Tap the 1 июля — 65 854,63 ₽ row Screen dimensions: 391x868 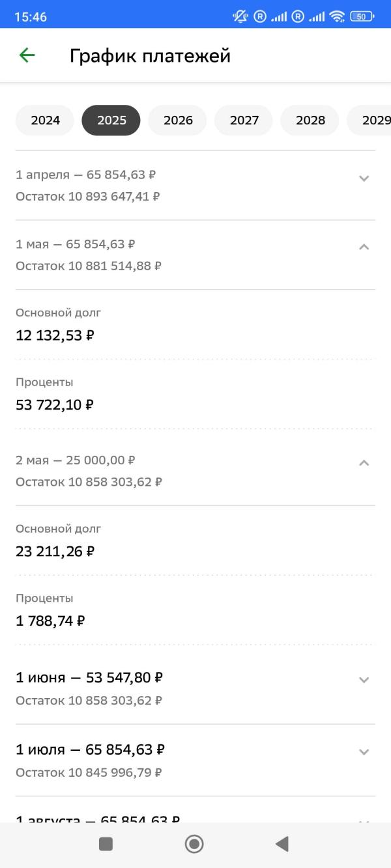195,760
